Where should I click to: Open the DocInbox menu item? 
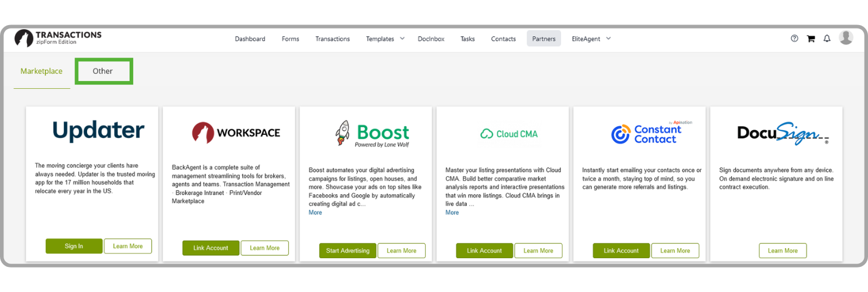point(431,39)
